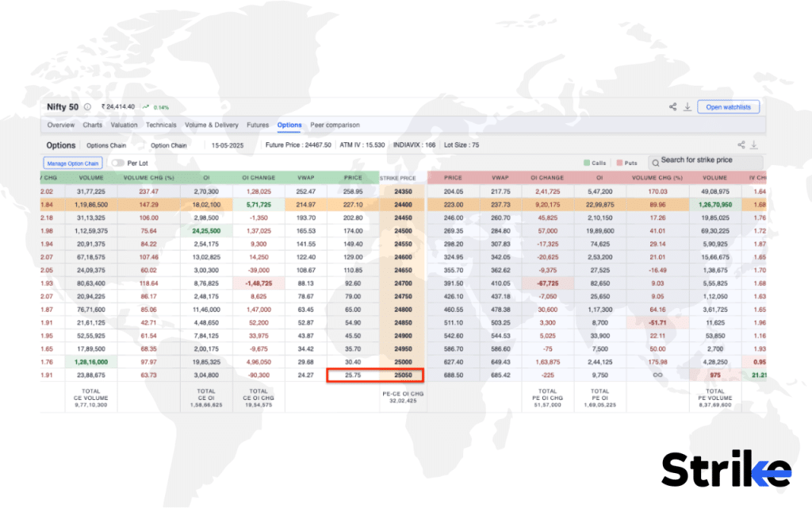Viewport: 812px width, 508px height.
Task: Click the info icon beside Nifty 50
Action: tap(87, 107)
